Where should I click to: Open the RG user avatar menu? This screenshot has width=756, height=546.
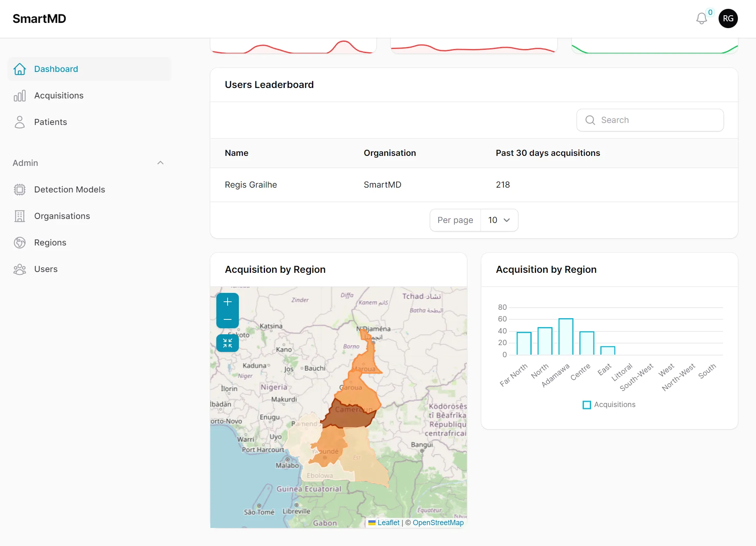point(728,18)
